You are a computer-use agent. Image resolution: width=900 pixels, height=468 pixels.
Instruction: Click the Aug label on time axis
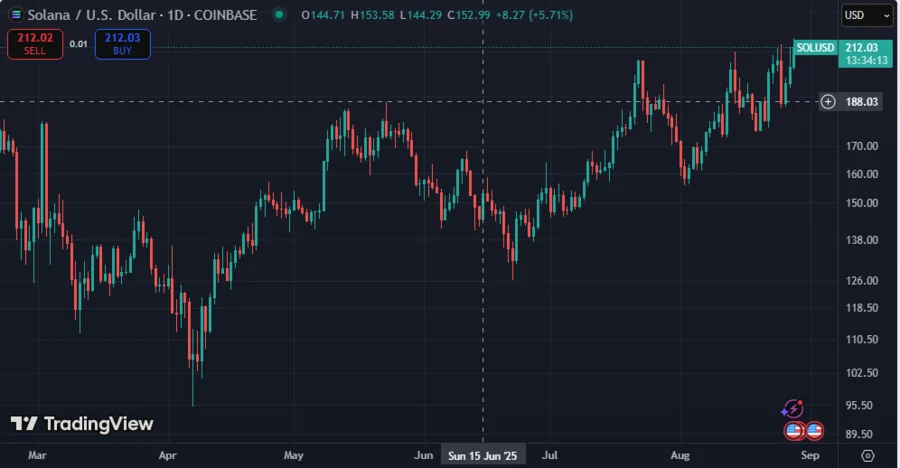tap(680, 455)
